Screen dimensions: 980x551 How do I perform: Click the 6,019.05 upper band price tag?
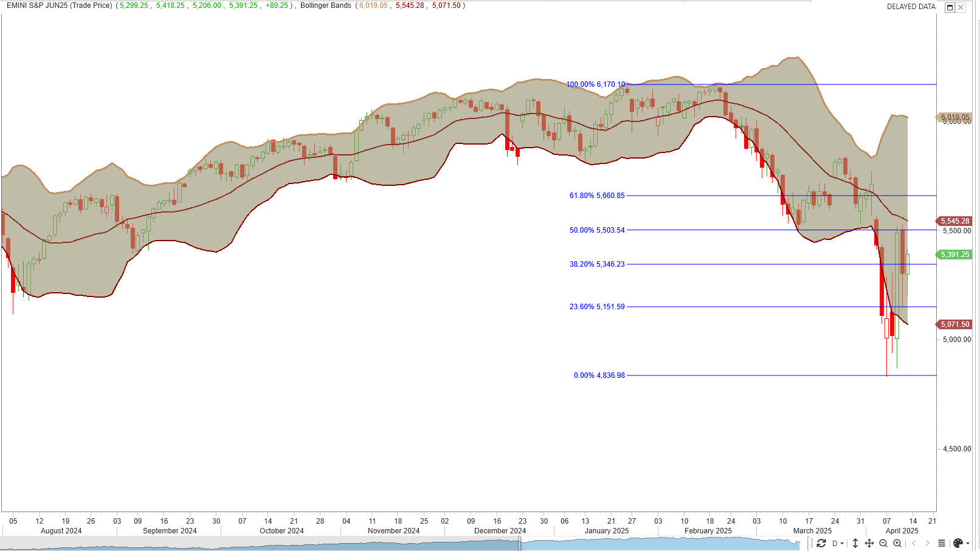(954, 117)
